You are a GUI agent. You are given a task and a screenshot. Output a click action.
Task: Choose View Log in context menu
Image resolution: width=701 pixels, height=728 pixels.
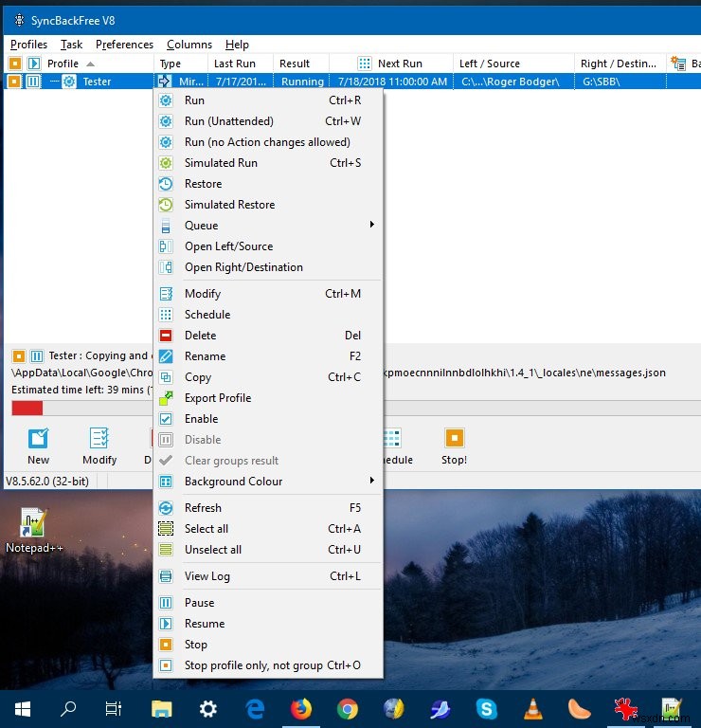pyautogui.click(x=207, y=576)
